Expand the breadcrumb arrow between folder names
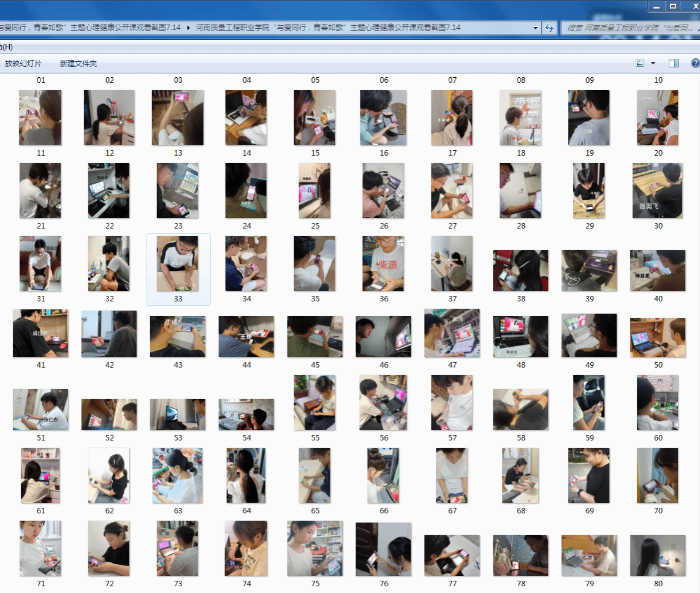The height and width of the screenshot is (593, 700). (189, 28)
